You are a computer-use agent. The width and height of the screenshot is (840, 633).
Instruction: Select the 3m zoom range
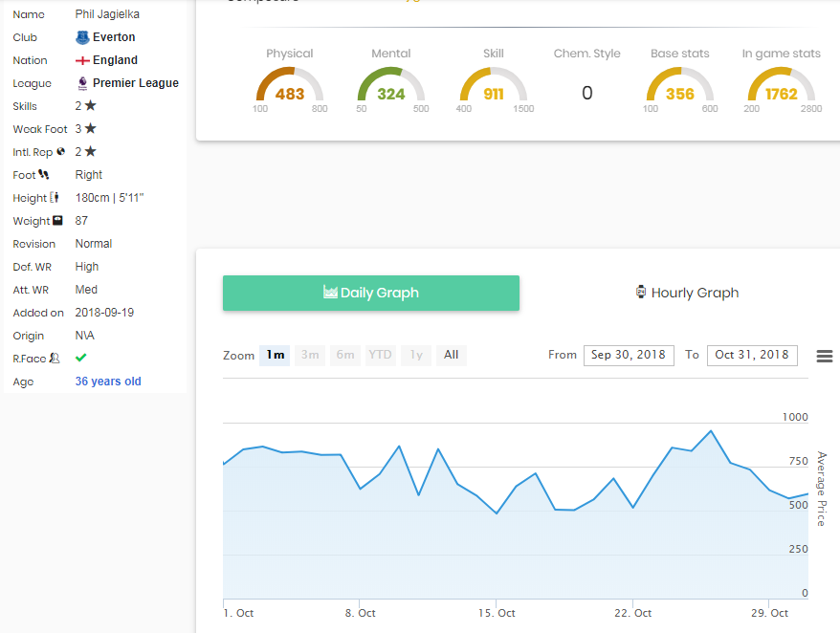click(310, 355)
